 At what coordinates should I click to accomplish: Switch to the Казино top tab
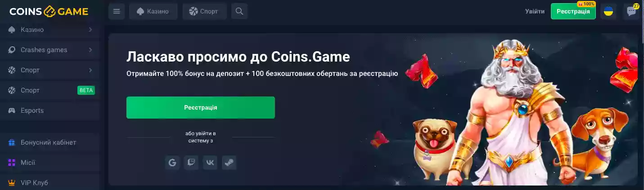pos(153,11)
